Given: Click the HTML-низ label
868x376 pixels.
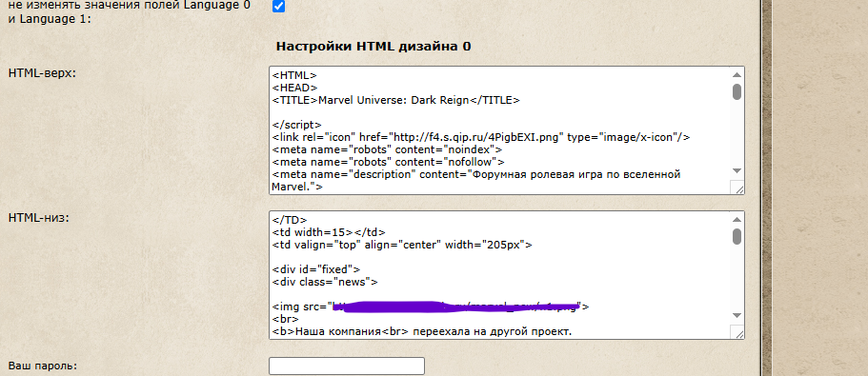Looking at the screenshot, I should tap(39, 218).
